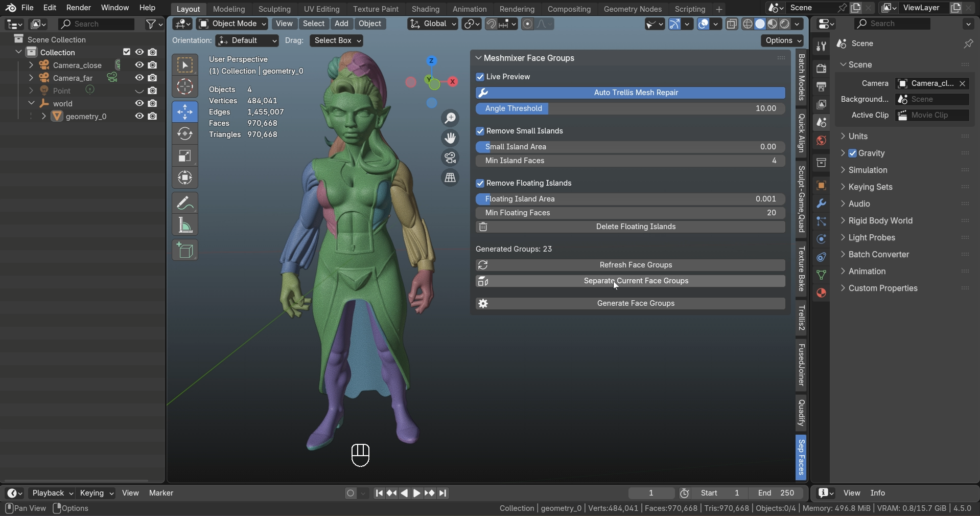Toggle the Gravity checkbox
This screenshot has width=980, height=516.
852,153
